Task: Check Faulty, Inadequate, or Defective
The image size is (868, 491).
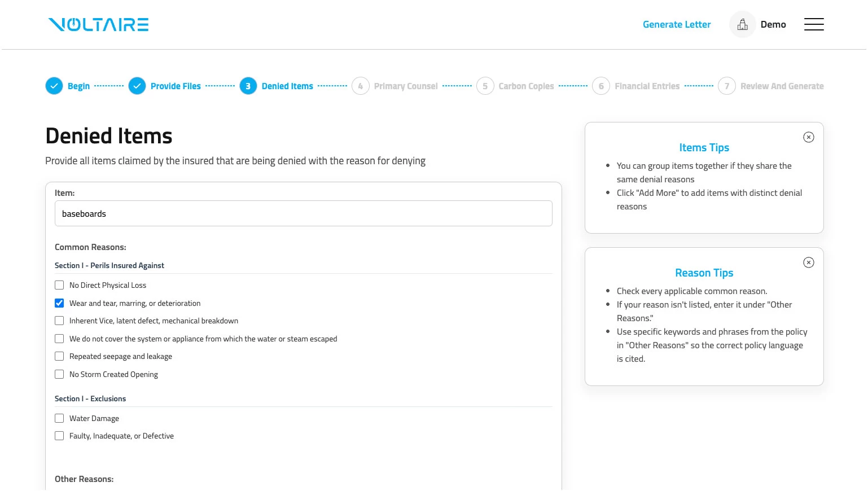Action: [59, 436]
